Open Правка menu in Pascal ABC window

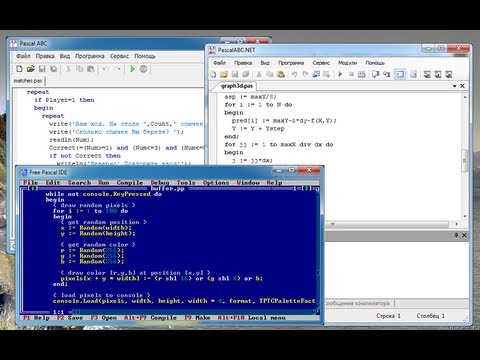point(45,56)
